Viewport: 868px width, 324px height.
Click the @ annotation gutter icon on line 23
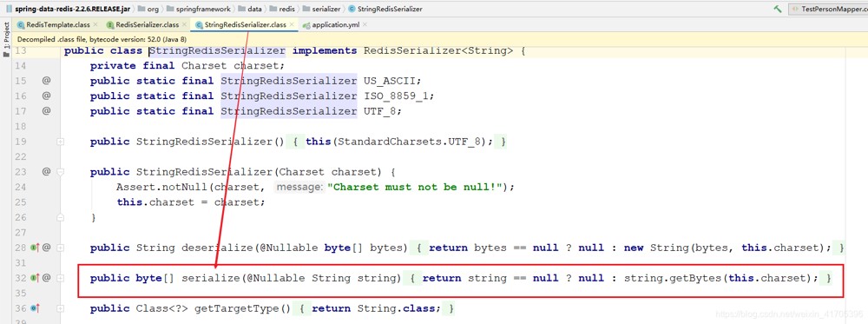(x=47, y=172)
